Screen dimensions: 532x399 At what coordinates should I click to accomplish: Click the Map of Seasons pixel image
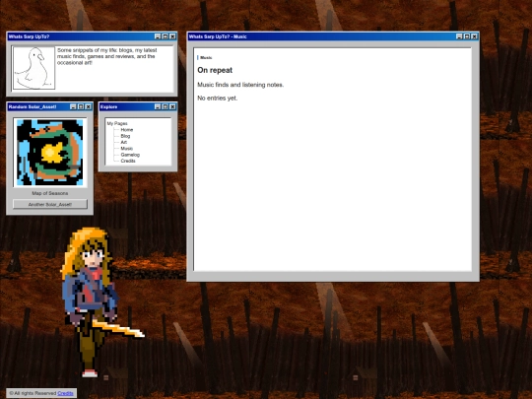point(50,153)
